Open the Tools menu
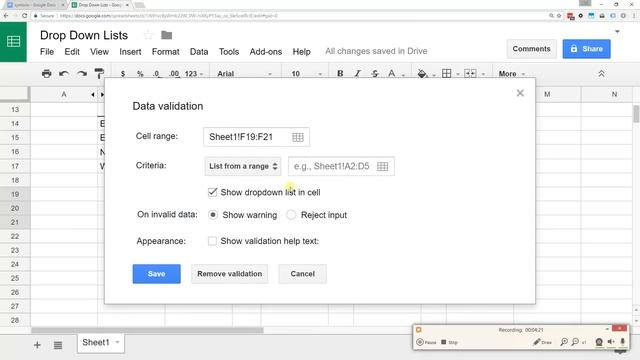The image size is (640, 360). 229,52
